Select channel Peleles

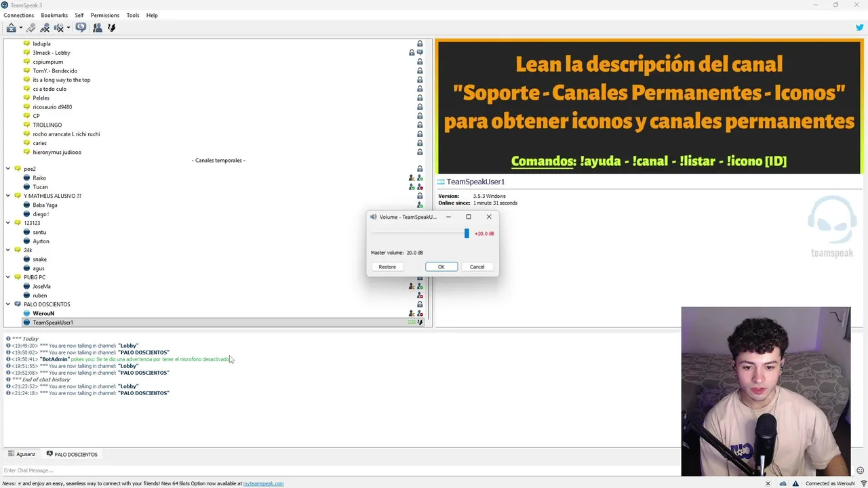point(41,98)
